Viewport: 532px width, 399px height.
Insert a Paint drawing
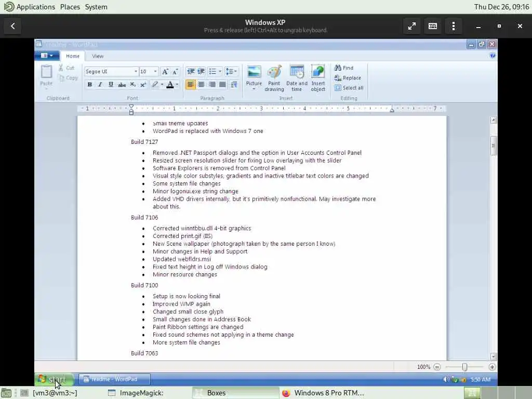[274, 78]
